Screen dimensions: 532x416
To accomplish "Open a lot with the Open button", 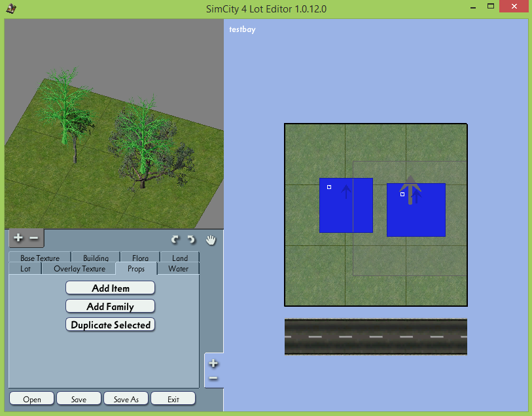I will tap(32, 399).
